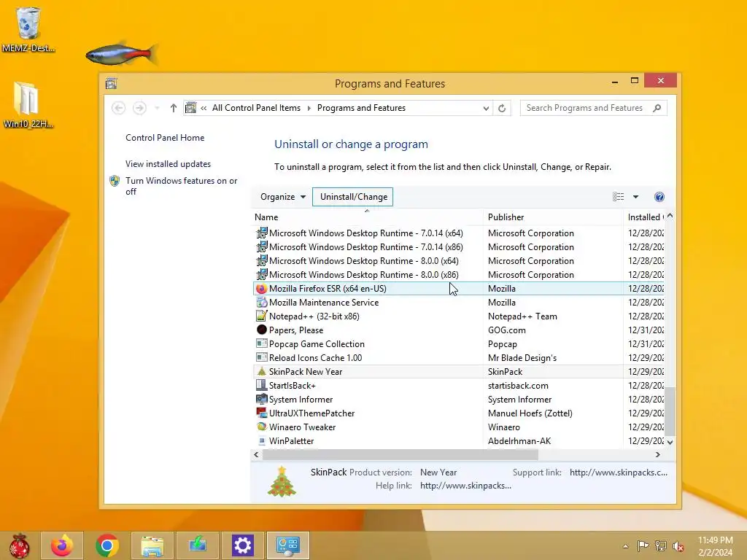Click the Winaero Tweaker program icon

262,427
